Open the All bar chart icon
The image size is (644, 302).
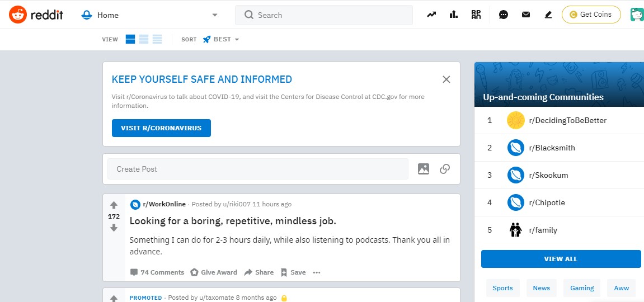point(454,15)
